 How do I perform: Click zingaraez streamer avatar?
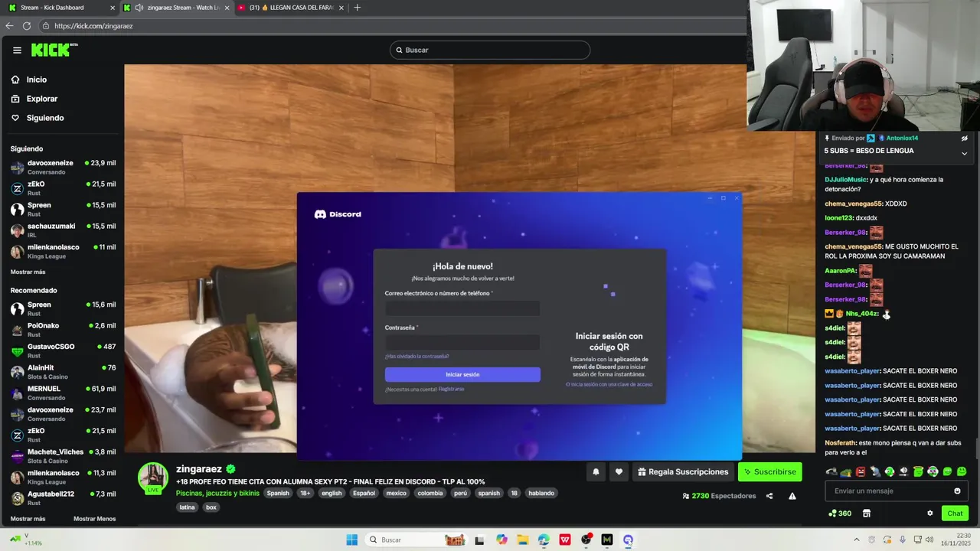pos(153,478)
